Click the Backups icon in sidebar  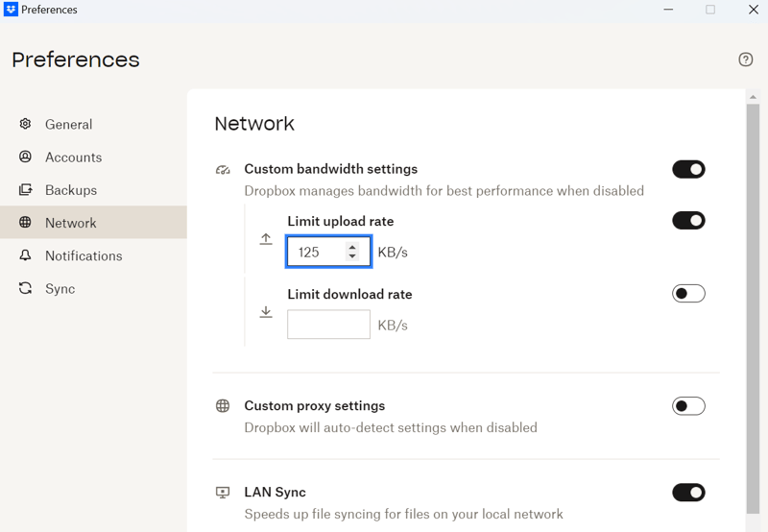(25, 189)
